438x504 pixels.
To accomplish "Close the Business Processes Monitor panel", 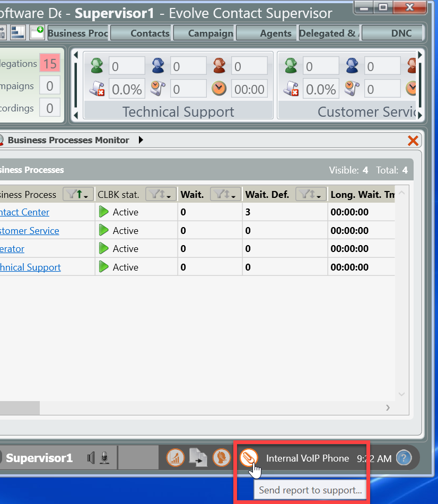I will coord(413,141).
